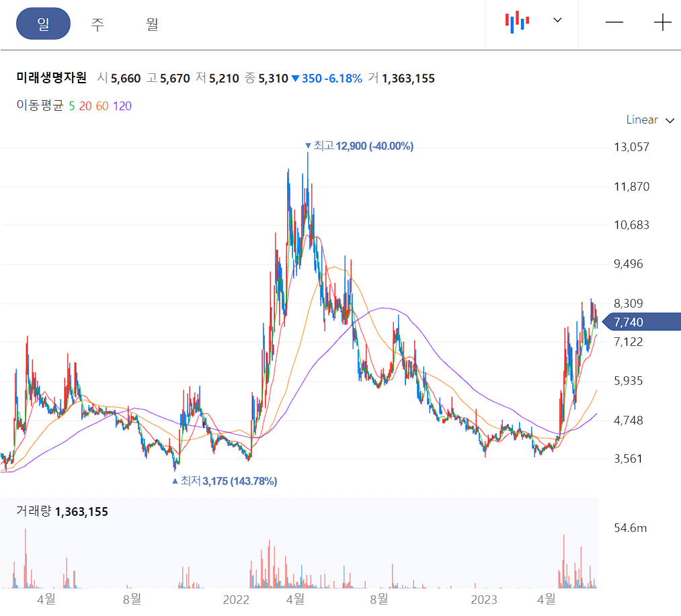Click the 9,496 price axis label
681x616 pixels.
629,264
